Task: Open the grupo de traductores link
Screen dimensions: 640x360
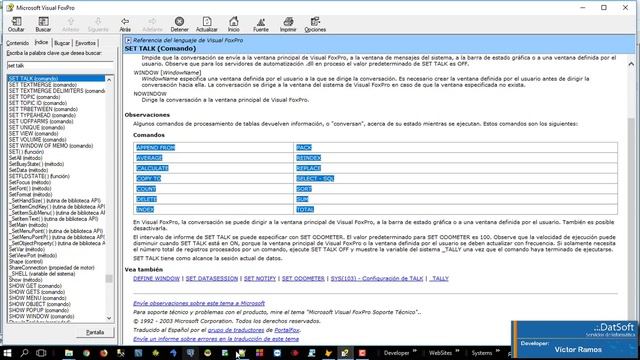Action: [x=236, y=330]
